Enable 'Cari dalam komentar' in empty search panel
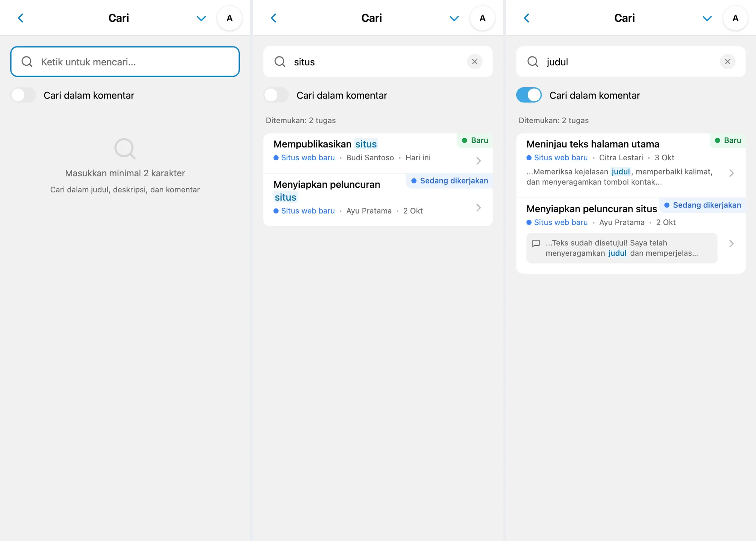Viewport: 756px width, 541px height. pyautogui.click(x=23, y=95)
